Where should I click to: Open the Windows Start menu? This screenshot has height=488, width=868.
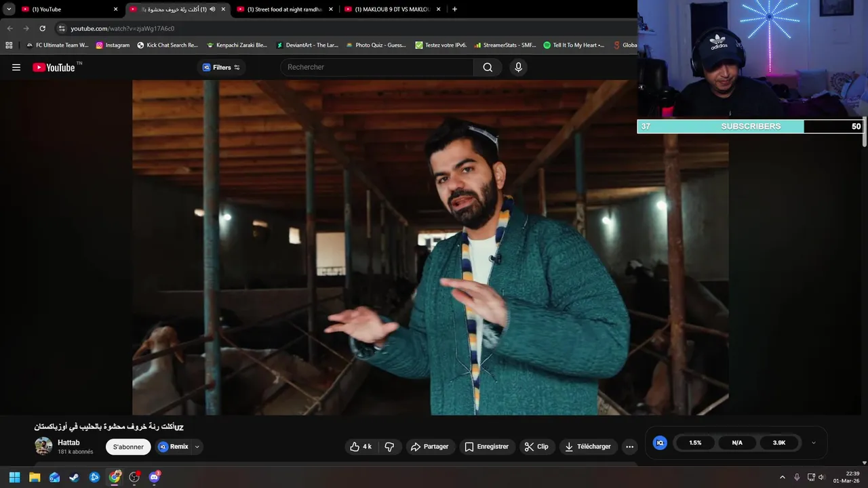pyautogui.click(x=14, y=477)
